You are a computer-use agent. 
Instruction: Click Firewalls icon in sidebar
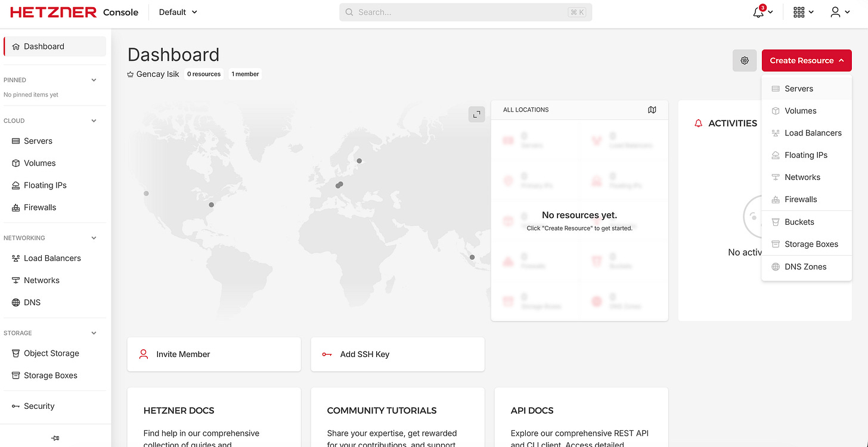point(16,207)
